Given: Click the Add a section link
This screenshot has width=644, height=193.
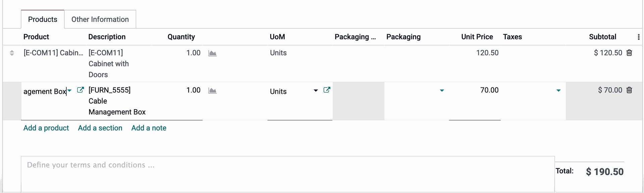Looking at the screenshot, I should pos(100,128).
